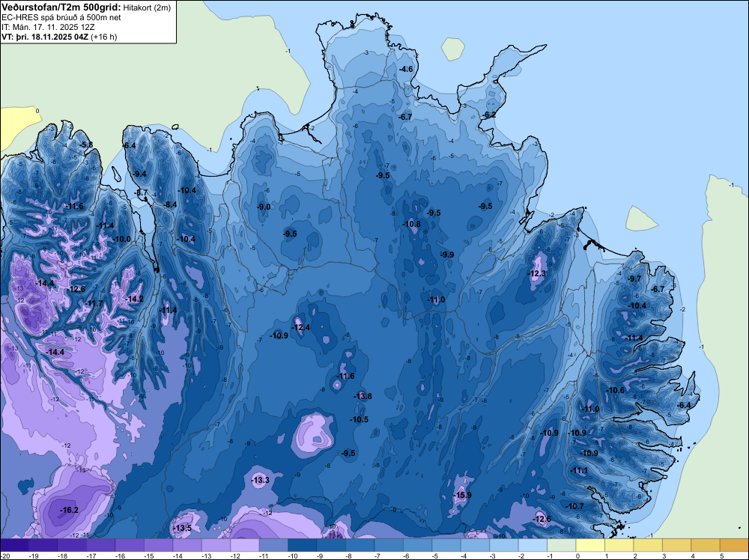Select the -13.5 temperature label

pos(182,528)
